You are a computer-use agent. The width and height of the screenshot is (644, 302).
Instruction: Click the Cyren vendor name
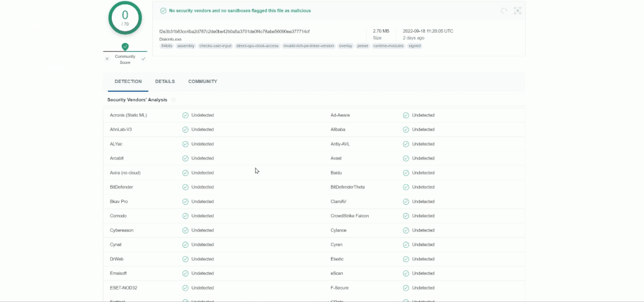336,245
